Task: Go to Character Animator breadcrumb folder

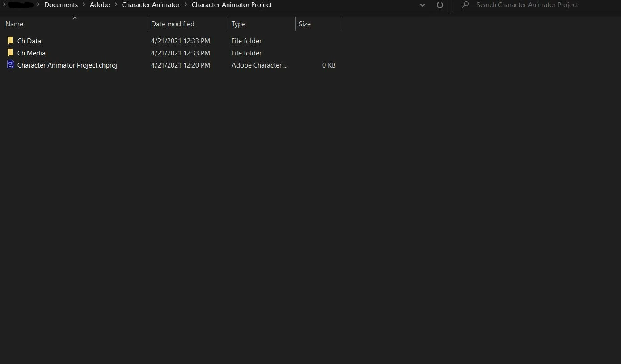Action: (x=151, y=5)
